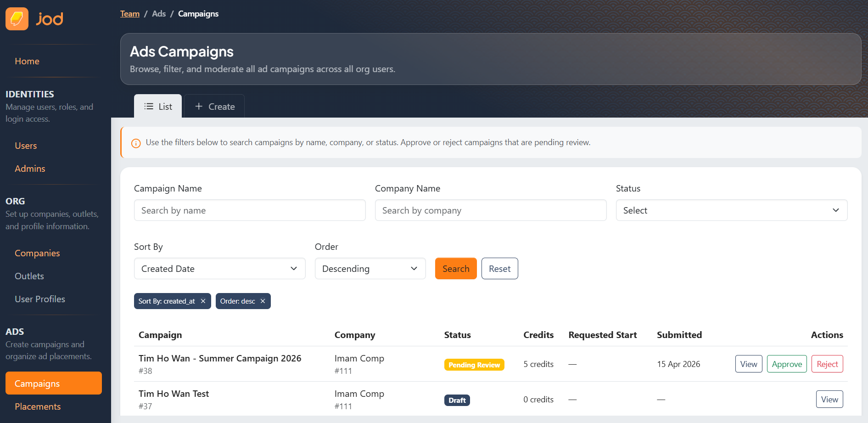Click Tim Ho Wan - Summer Campaign 2026 name

pyautogui.click(x=220, y=358)
